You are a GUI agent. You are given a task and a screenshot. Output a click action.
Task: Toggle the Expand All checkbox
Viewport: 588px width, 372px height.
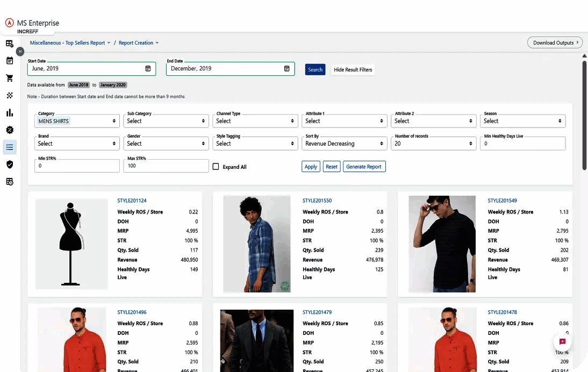216,167
